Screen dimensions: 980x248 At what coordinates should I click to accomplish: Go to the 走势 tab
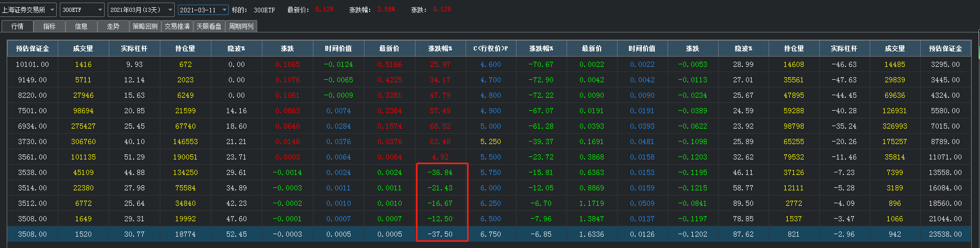pos(113,26)
